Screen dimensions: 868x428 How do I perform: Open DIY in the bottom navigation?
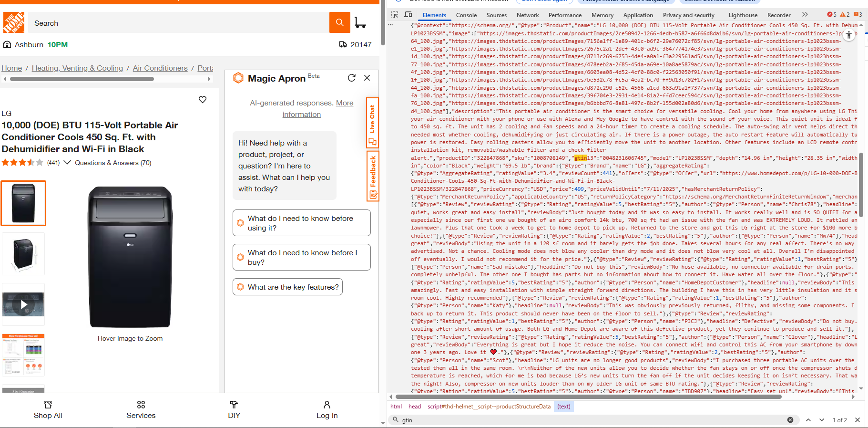[234, 410]
